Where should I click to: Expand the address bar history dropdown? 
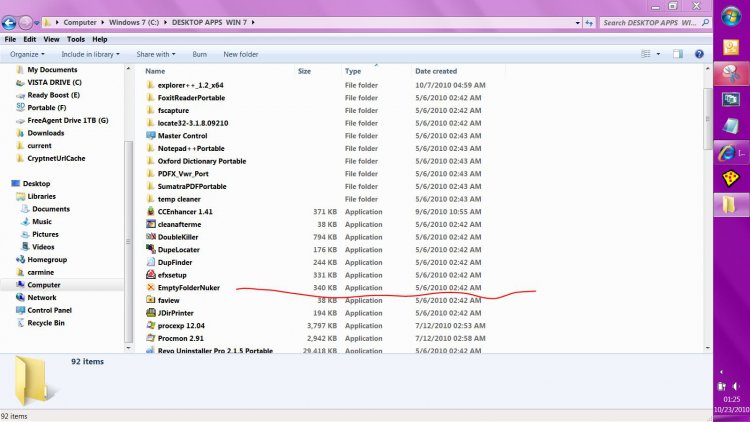(577, 22)
